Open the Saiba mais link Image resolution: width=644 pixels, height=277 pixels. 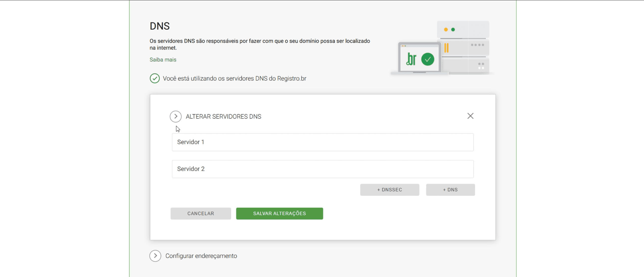[x=163, y=60]
